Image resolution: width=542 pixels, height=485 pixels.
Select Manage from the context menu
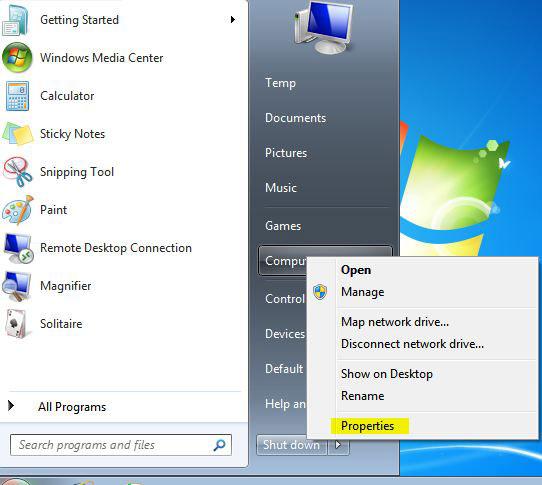tap(362, 292)
